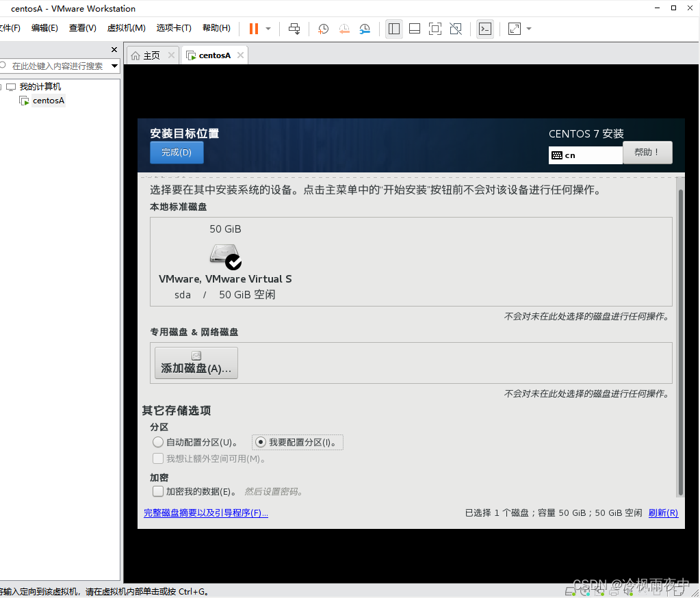Open 完整磁盘摘要以及引导程序(F)... link

point(206,512)
